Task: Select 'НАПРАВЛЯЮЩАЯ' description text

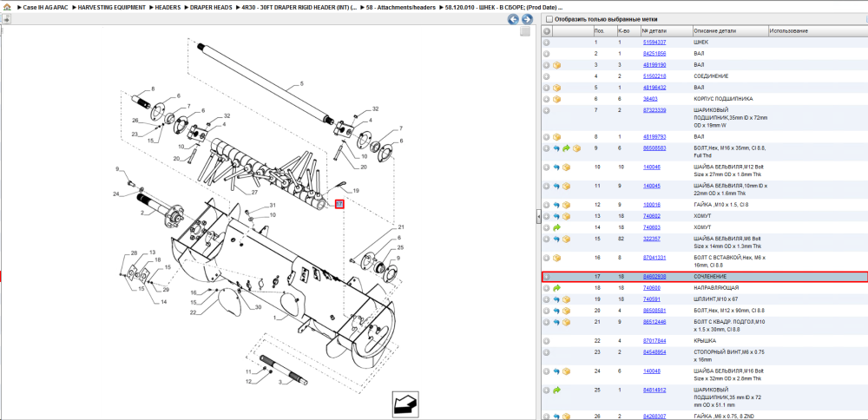Action: click(716, 288)
